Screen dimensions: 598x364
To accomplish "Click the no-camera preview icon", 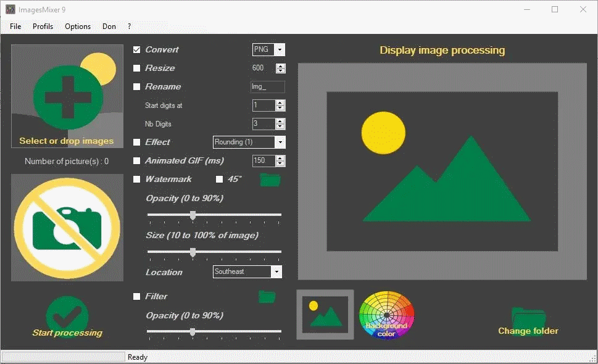I will 67,228.
